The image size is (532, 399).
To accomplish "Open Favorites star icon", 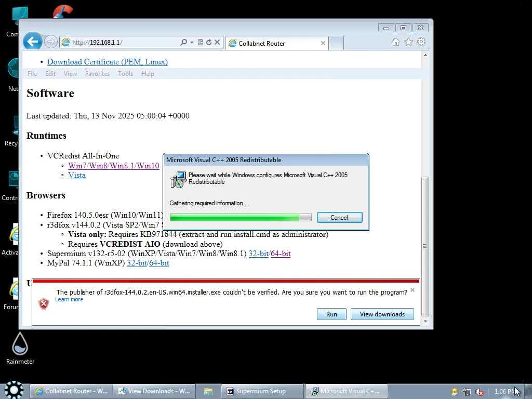I will click(408, 42).
